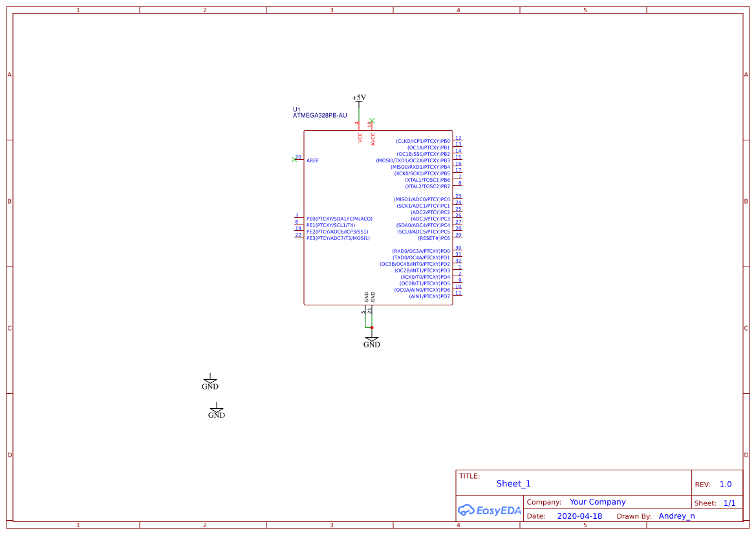
Task: Select the (MISO1/ADC0/PTCY)PC0 pin label
Action: [422, 200]
